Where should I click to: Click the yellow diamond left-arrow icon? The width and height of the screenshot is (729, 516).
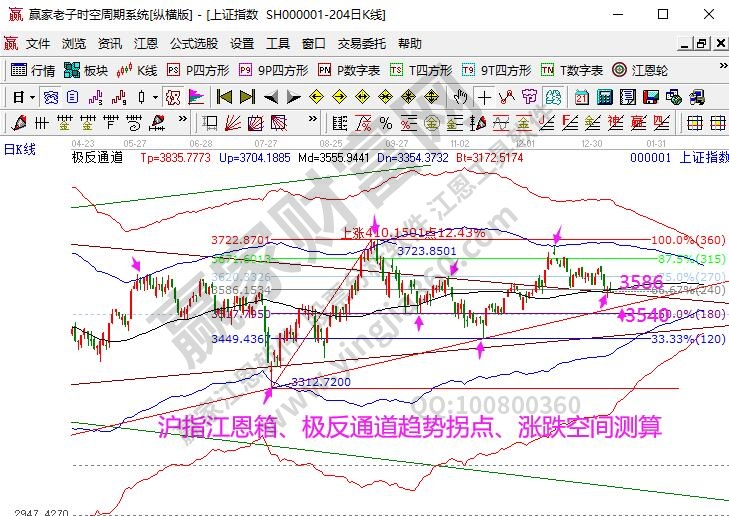(x=316, y=98)
